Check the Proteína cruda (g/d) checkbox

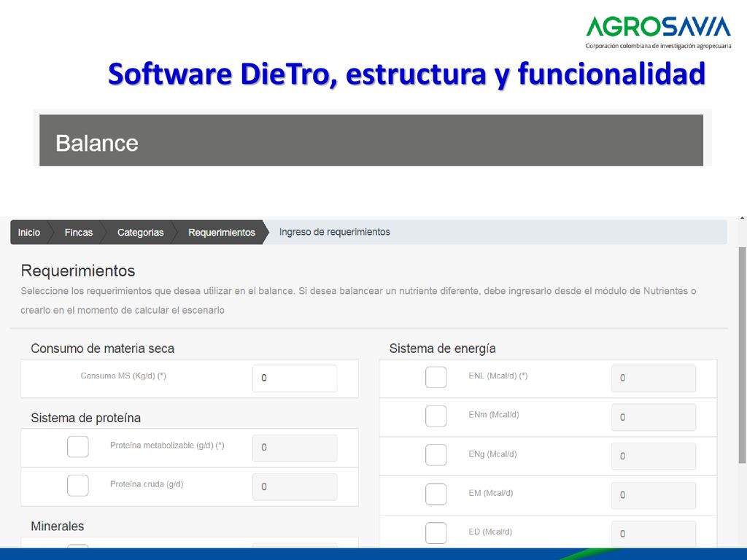click(x=77, y=485)
